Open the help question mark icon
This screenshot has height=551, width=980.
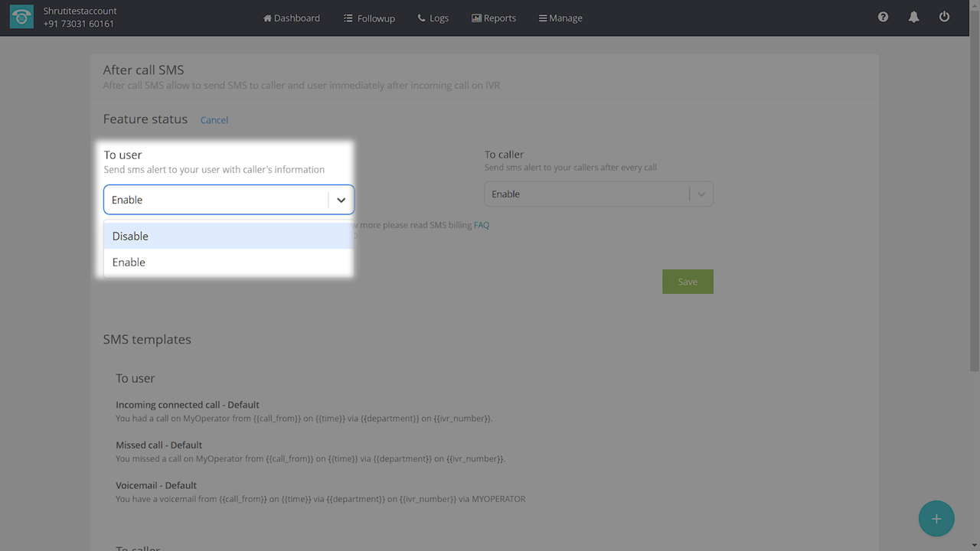(883, 17)
